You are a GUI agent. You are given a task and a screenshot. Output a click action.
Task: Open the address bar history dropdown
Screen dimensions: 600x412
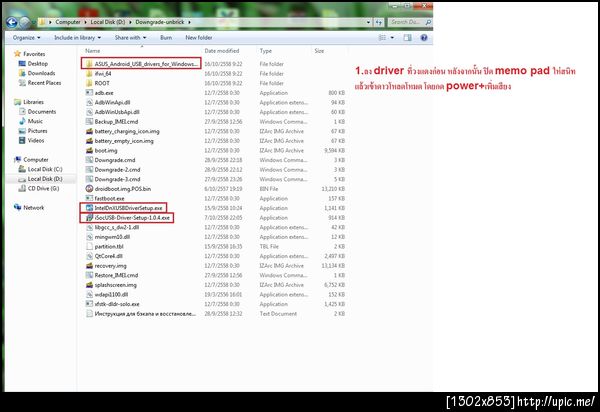368,22
